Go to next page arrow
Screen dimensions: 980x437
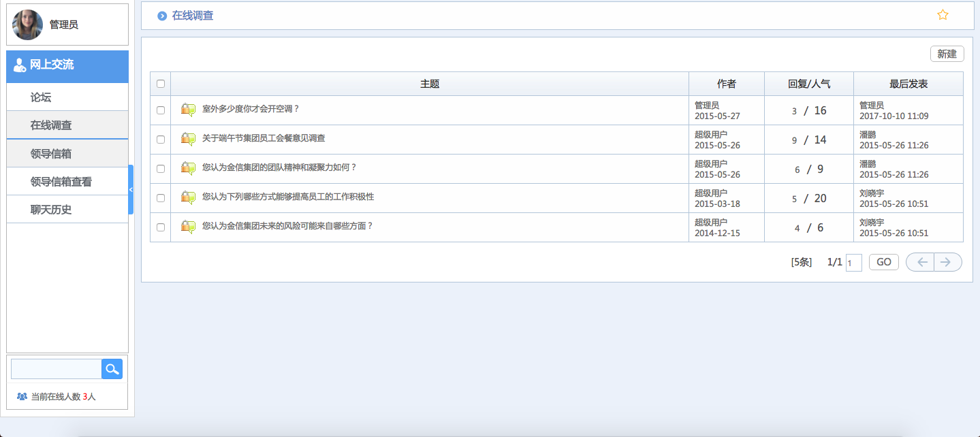[x=947, y=262]
